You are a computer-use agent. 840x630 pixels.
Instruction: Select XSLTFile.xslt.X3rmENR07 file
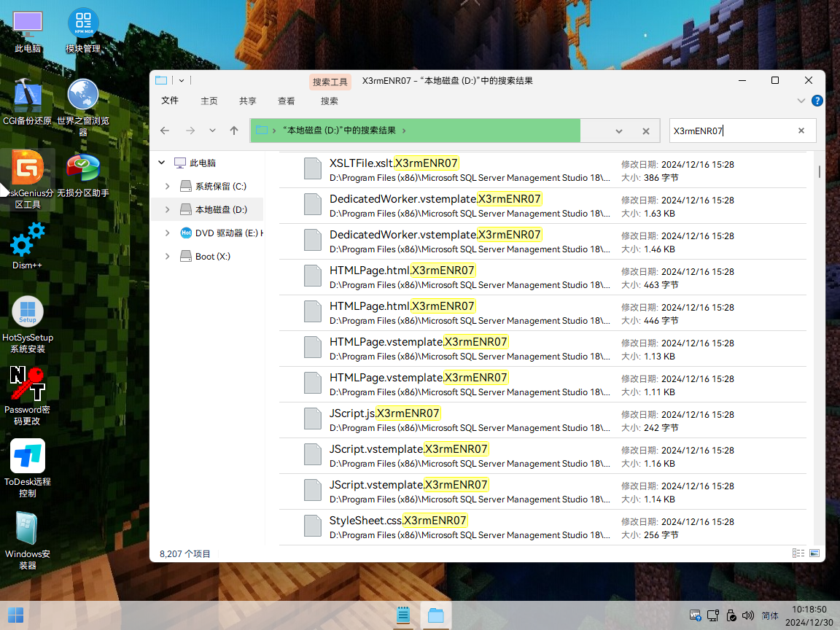pos(542,171)
